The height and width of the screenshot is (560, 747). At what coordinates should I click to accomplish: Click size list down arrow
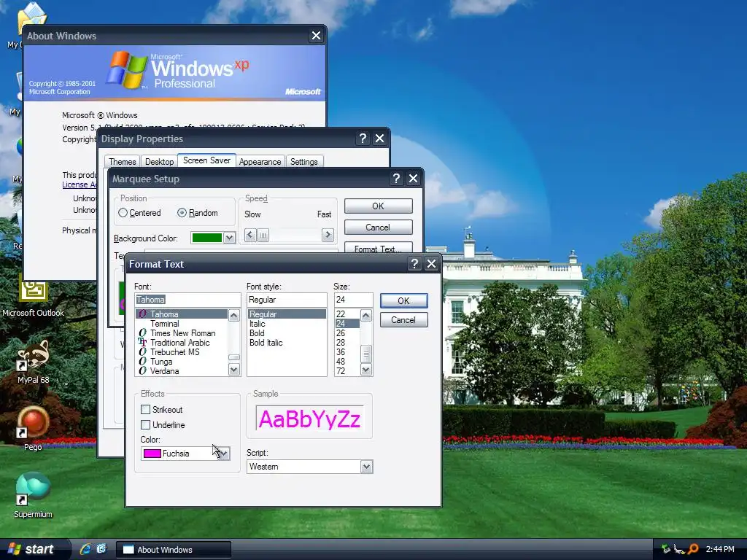tap(366, 370)
